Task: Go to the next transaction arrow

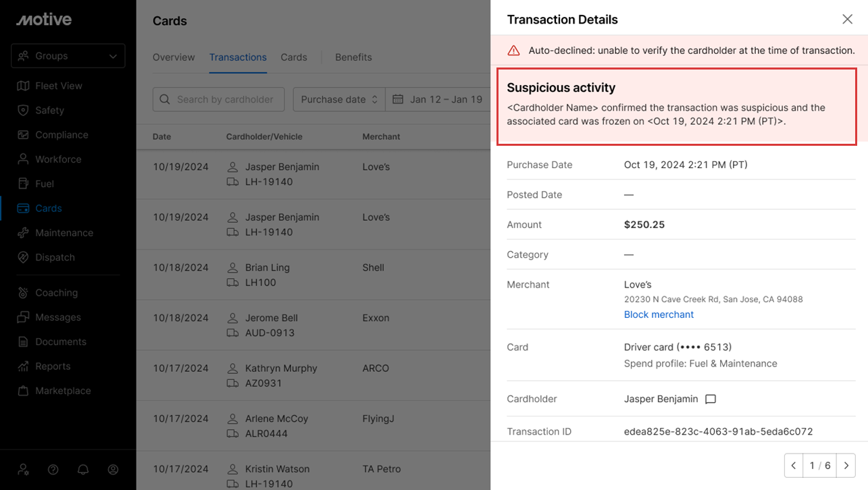Action: click(846, 466)
